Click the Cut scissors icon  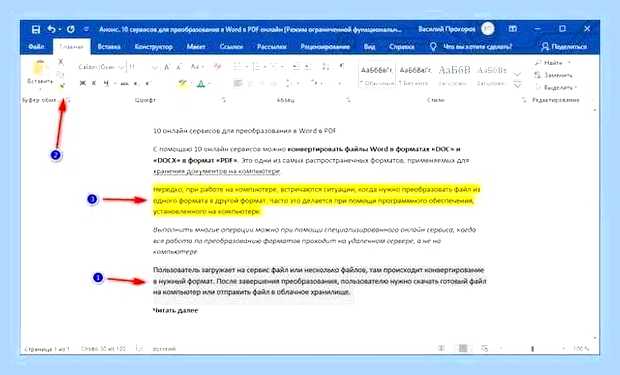tap(60, 62)
